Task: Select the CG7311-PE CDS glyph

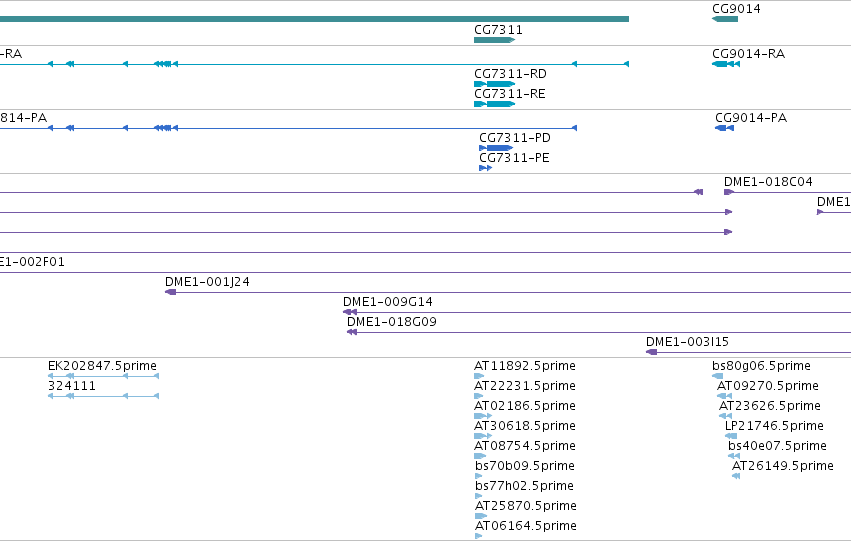Action: pyautogui.click(x=486, y=168)
